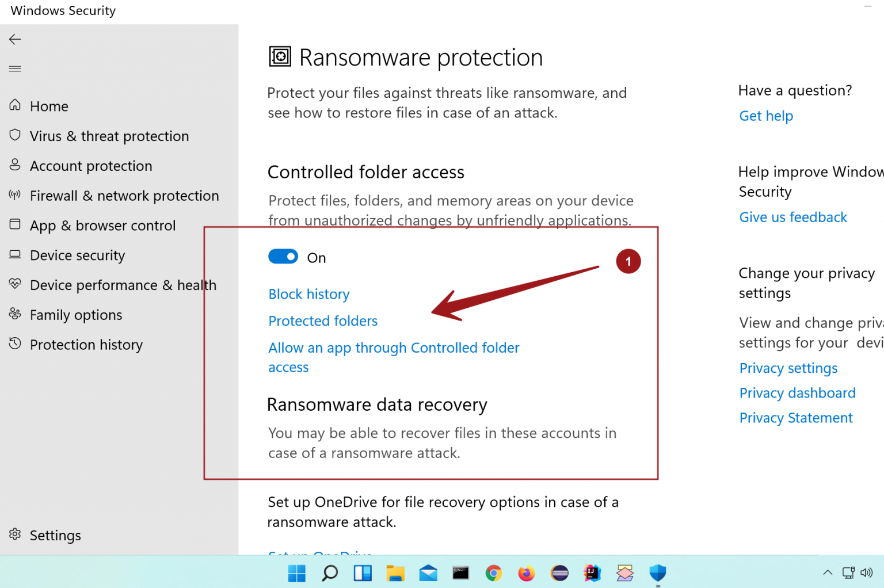884x588 pixels.
Task: Open Windows Security settings gear
Action: coord(55,535)
